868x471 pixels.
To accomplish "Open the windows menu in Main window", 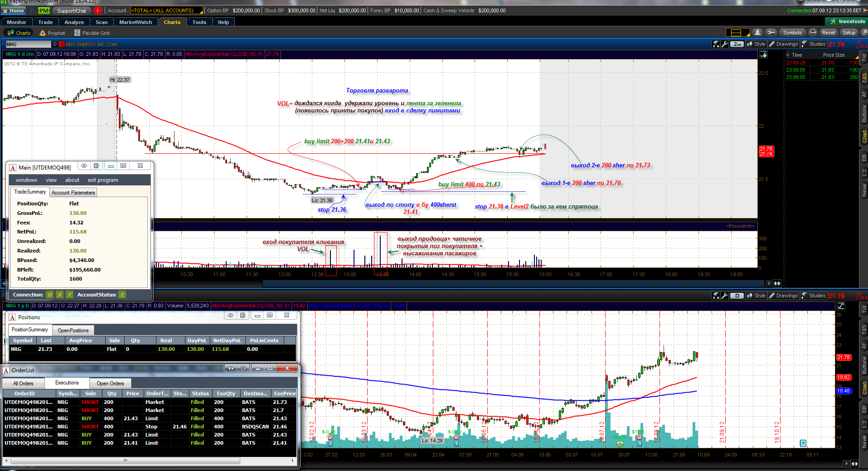I will (26, 180).
